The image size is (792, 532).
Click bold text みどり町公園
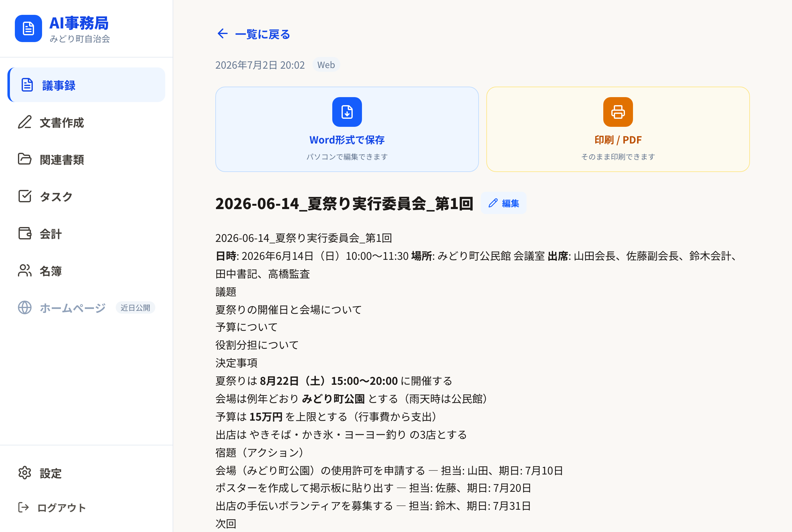tap(333, 399)
